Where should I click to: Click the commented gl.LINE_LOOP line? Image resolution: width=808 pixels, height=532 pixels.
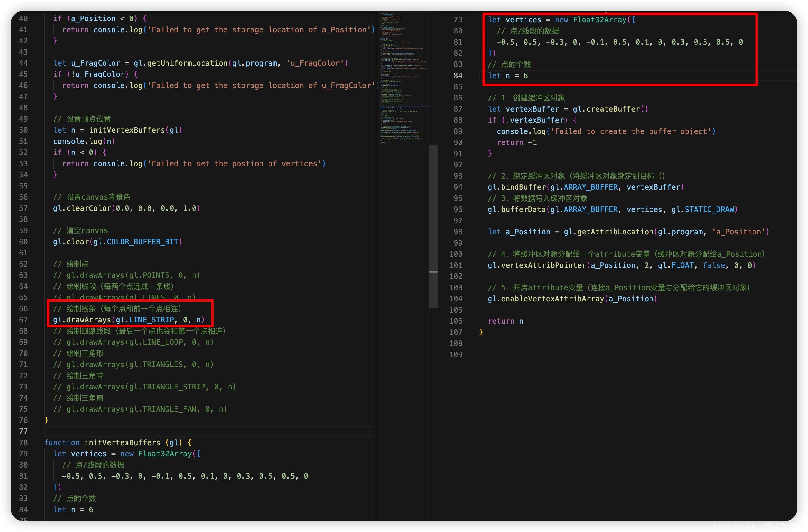tap(133, 342)
